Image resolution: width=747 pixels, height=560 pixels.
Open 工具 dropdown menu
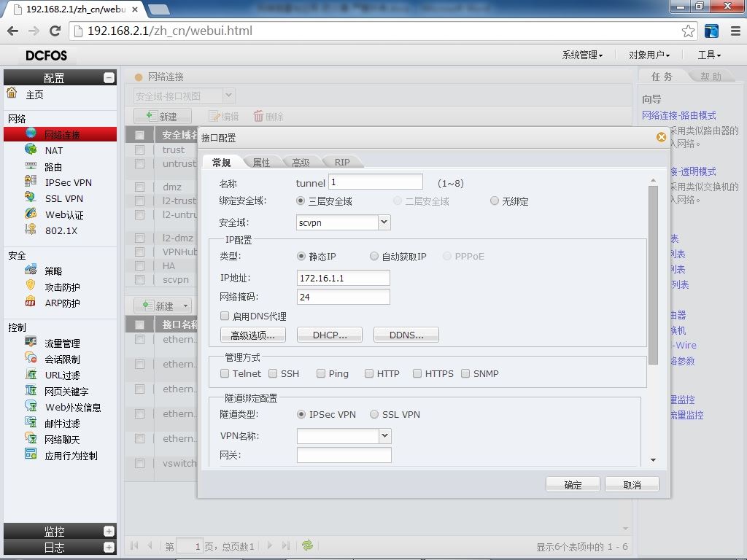(709, 55)
